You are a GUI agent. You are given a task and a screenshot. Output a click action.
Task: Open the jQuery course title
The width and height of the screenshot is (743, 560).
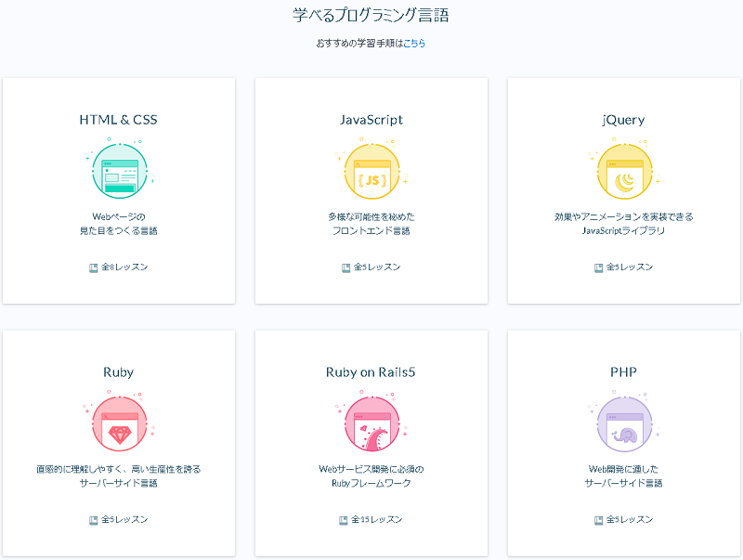(x=623, y=120)
